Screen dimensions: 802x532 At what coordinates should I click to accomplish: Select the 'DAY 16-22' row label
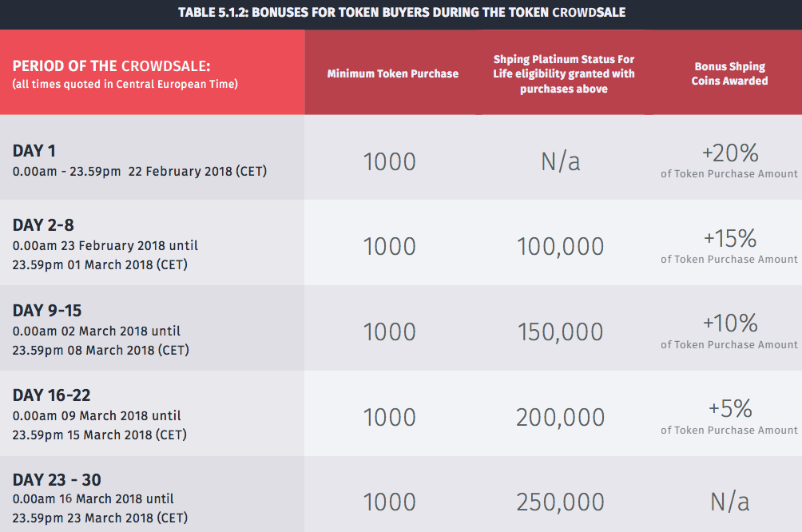[x=51, y=395]
